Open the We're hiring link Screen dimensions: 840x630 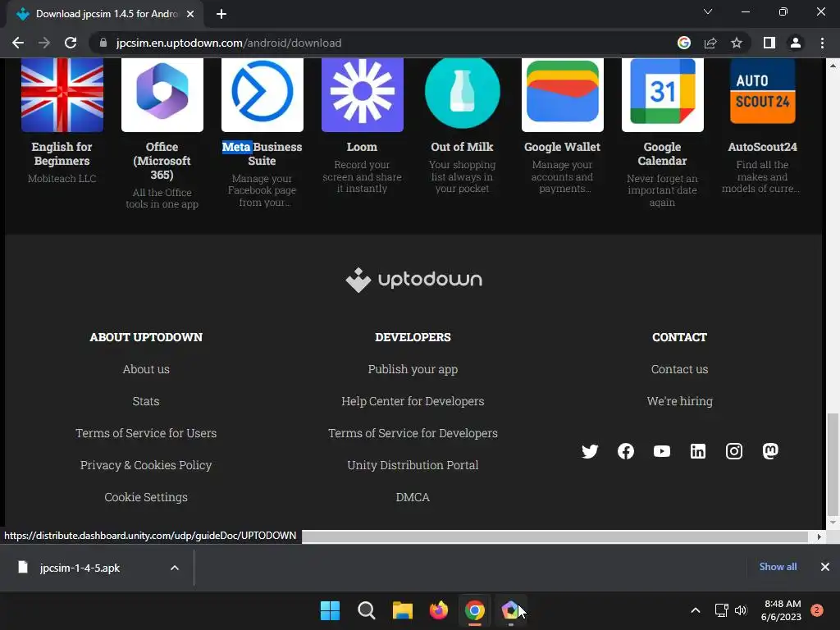click(x=679, y=401)
